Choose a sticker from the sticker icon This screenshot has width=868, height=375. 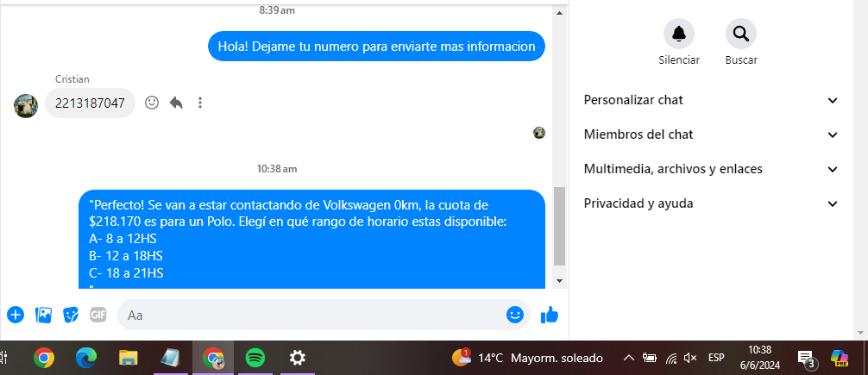tap(71, 316)
